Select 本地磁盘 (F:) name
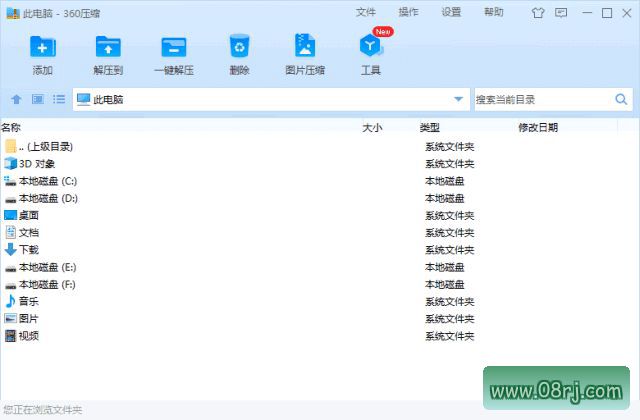This screenshot has width=640, height=420. pyautogui.click(x=47, y=284)
